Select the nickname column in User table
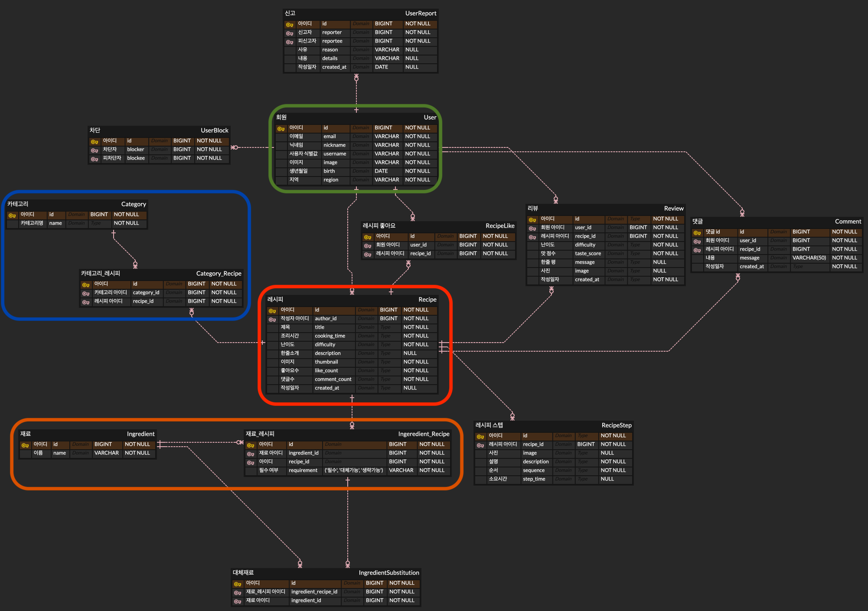 click(x=334, y=145)
